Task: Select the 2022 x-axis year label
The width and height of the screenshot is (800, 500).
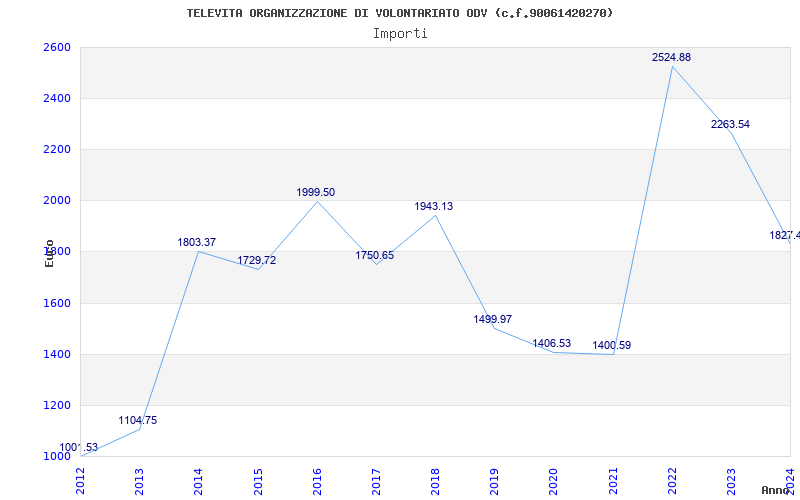Action: coord(672,482)
